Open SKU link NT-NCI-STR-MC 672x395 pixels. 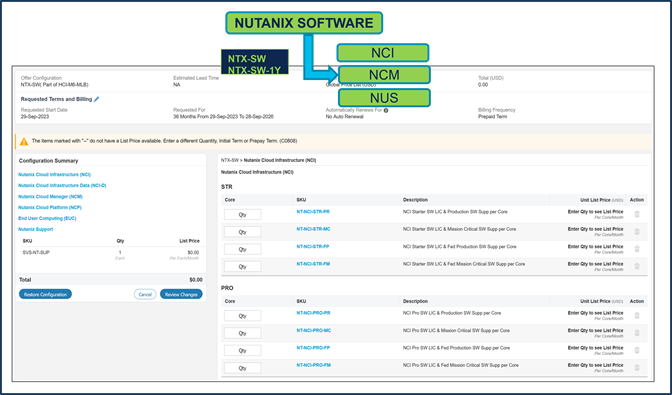pyautogui.click(x=313, y=229)
